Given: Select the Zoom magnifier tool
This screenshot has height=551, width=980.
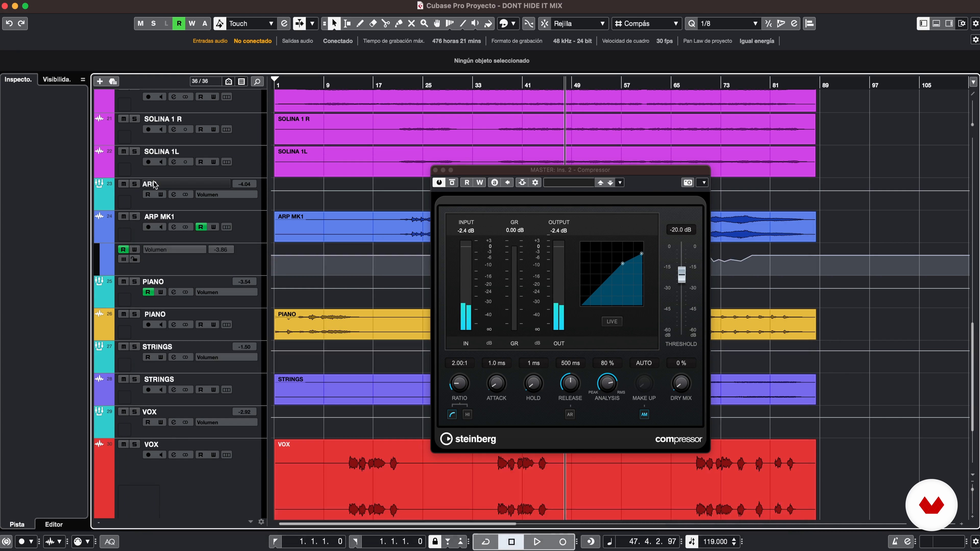Looking at the screenshot, I should pyautogui.click(x=424, y=23).
